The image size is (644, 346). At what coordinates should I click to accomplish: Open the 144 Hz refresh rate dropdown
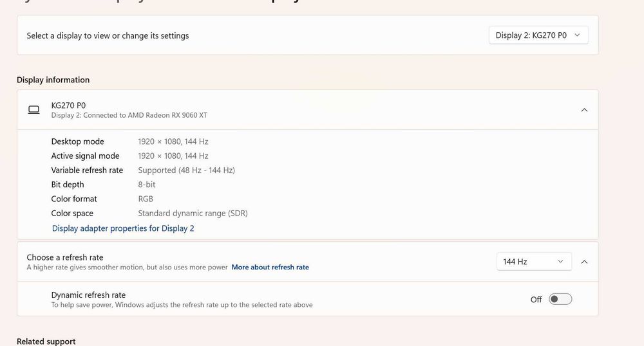pos(534,262)
